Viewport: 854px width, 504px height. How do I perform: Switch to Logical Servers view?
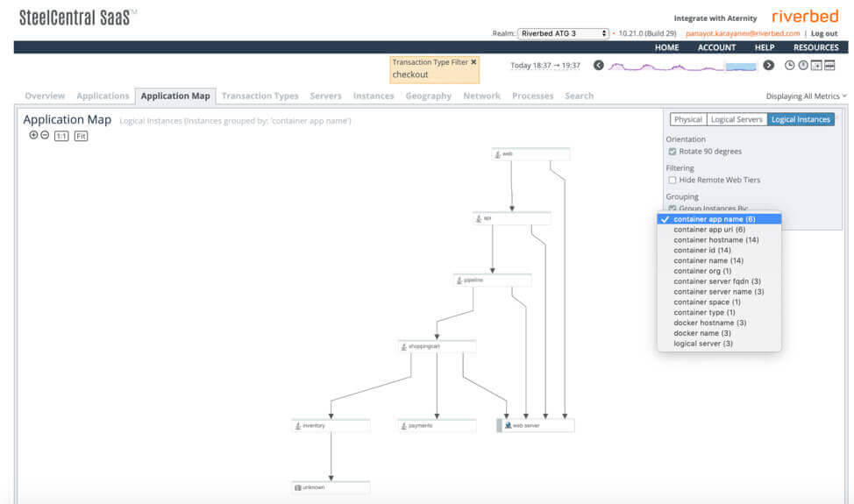[x=737, y=119]
